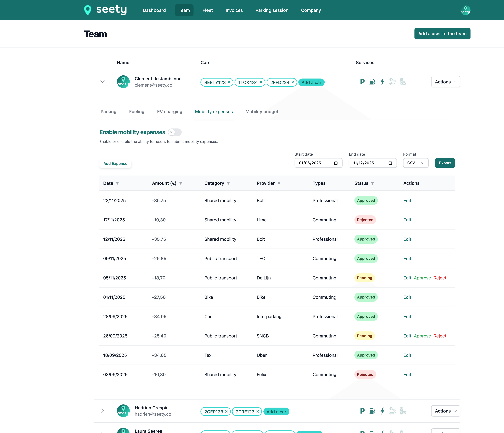This screenshot has height=433, width=504.
Task: Click the euro coins mobility budget icon for Clement
Action: click(403, 82)
